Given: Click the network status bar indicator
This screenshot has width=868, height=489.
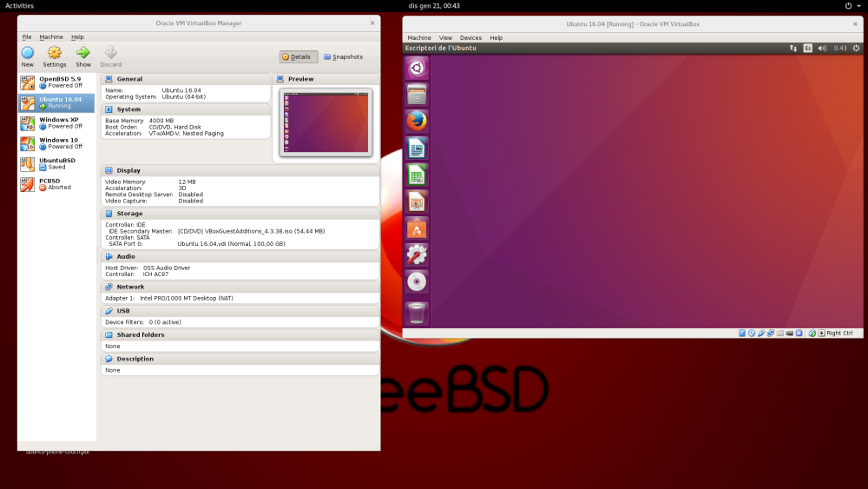Looking at the screenshot, I should 771,334.
